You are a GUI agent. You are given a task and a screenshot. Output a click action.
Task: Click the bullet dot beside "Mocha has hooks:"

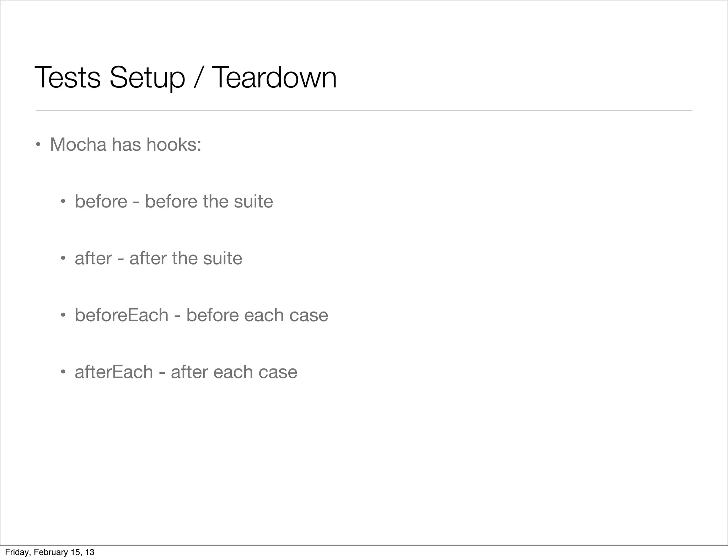click(38, 145)
